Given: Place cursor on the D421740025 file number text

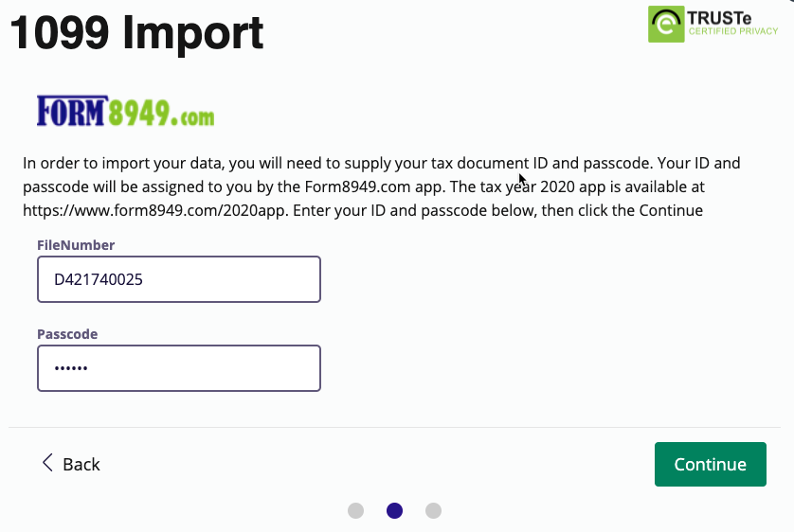Looking at the screenshot, I should tap(99, 279).
